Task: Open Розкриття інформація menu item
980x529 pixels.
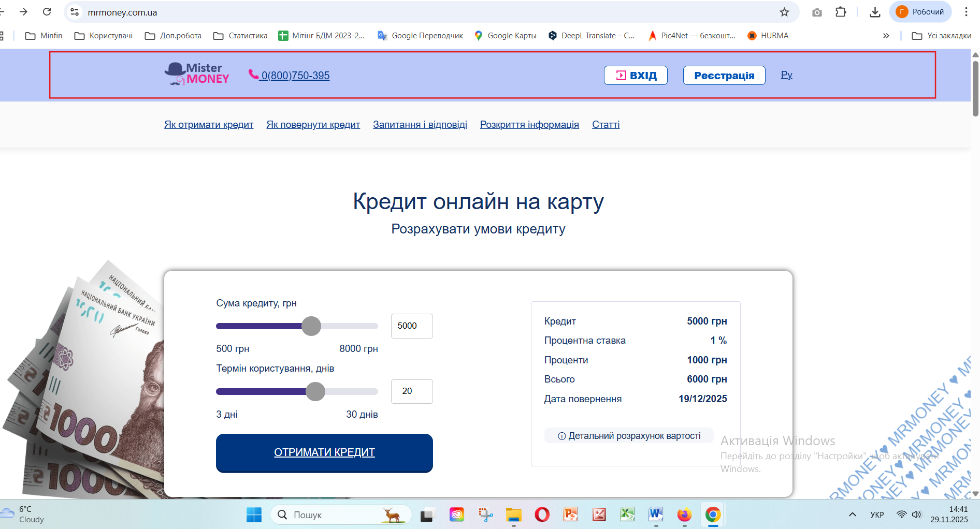Action: [x=529, y=124]
